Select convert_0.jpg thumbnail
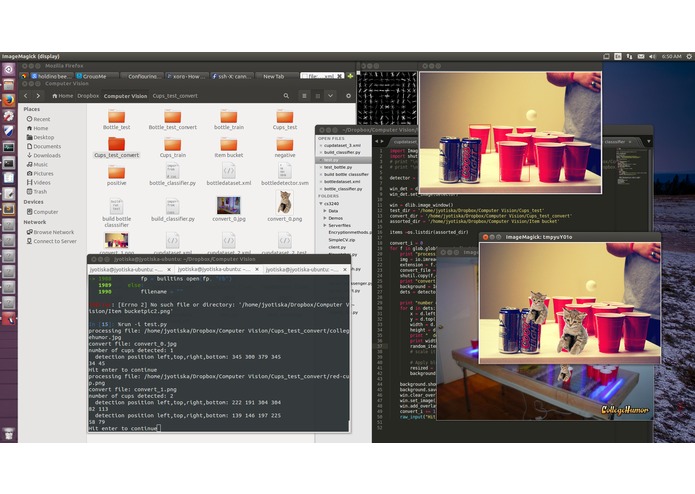The width and height of the screenshot is (695, 494). click(229, 206)
